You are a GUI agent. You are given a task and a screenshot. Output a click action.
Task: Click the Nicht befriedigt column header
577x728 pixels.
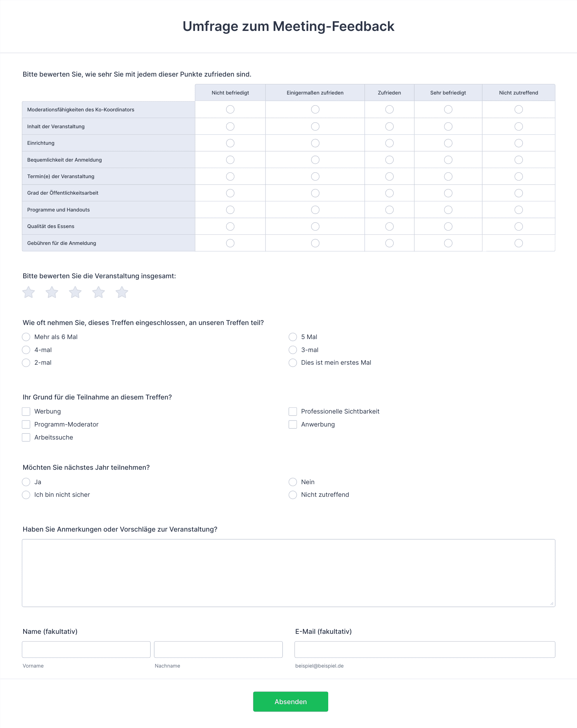230,93
